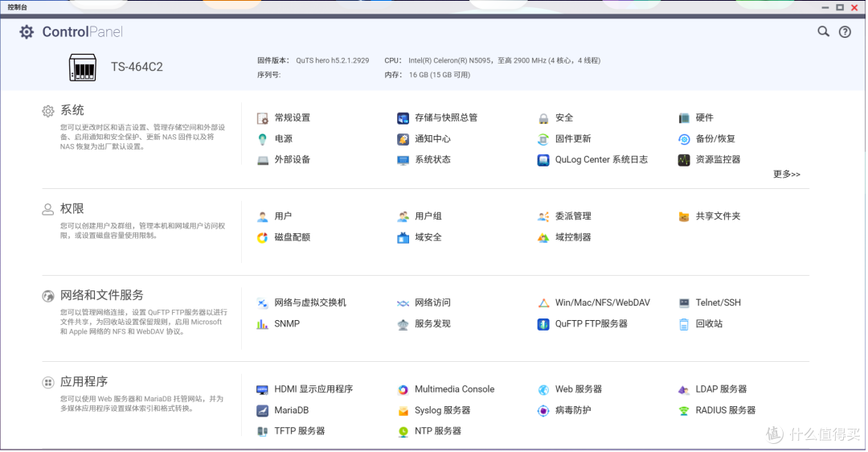
Task: Open the 网络和文件服务 category heading
Action: tap(102, 295)
